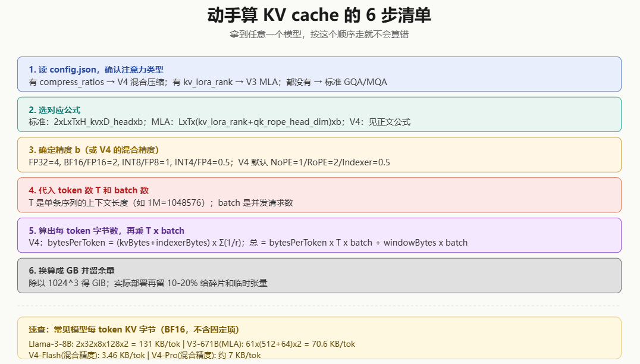Select step heading '3. 确定精度 b'
This screenshot has width=640, height=364.
tap(93, 150)
